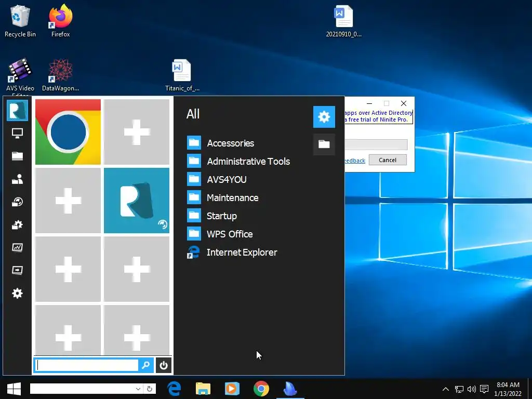The height and width of the screenshot is (399, 532).
Task: Open Google Chrome from the taskbar
Action: click(x=261, y=389)
